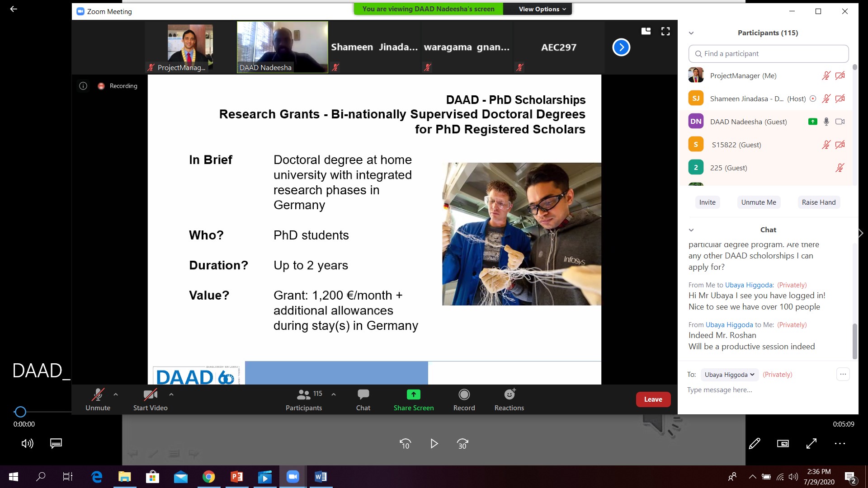Open the View Options dropdown
Viewport: 868px width, 488px height.
tap(542, 9)
